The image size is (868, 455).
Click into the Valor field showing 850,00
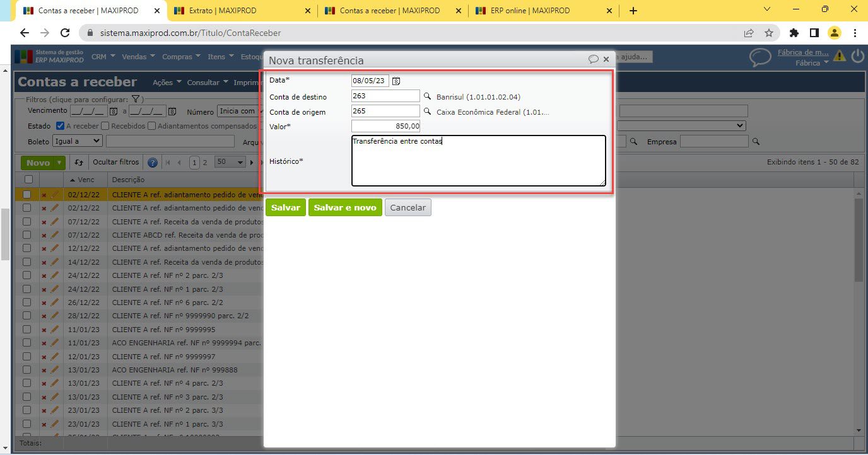pyautogui.click(x=385, y=126)
